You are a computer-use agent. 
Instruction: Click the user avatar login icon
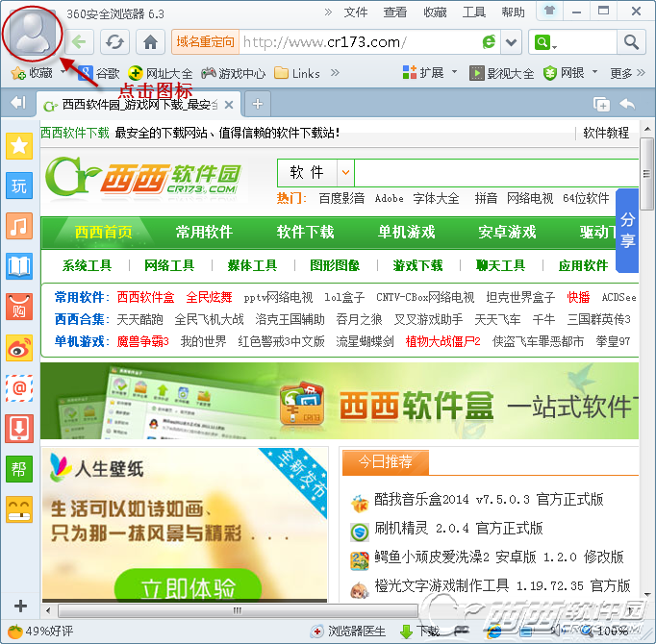click(x=33, y=33)
